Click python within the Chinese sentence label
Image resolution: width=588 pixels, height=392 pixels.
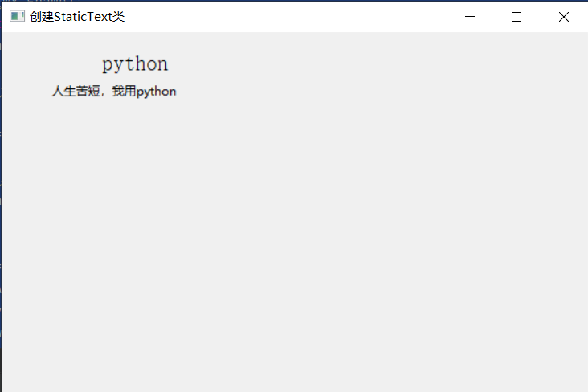click(x=157, y=92)
